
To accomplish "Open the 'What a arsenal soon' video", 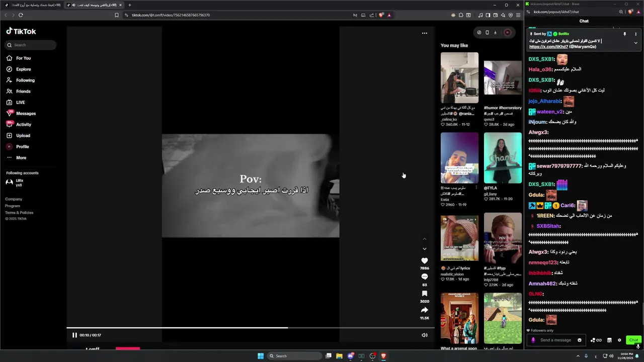I will 459,318.
